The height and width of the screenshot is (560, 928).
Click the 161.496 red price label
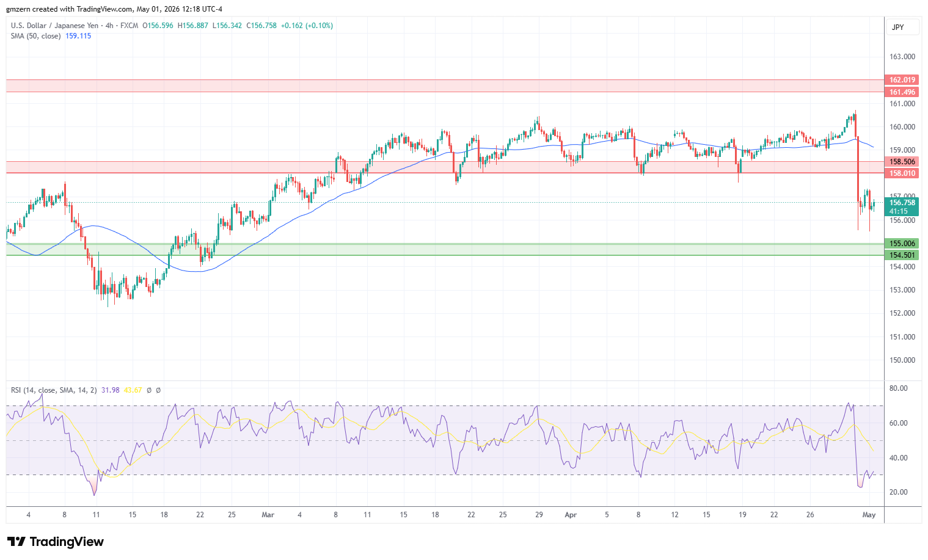click(x=902, y=92)
